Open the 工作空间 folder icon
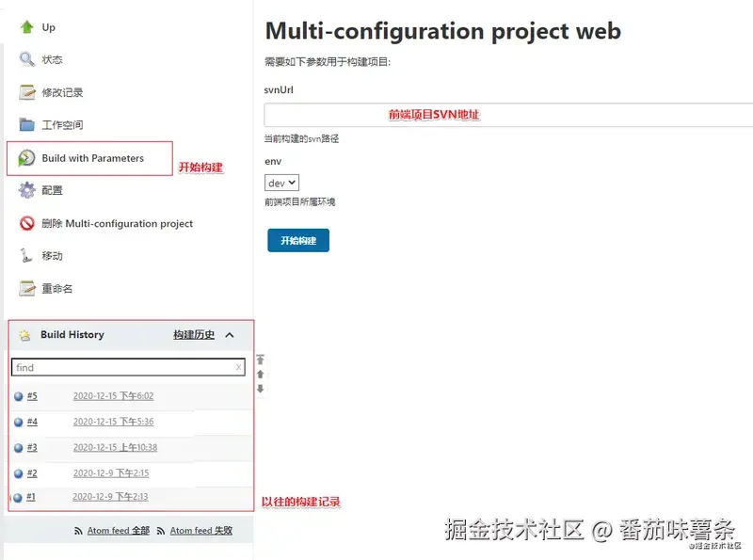The image size is (753, 560). pyautogui.click(x=27, y=125)
